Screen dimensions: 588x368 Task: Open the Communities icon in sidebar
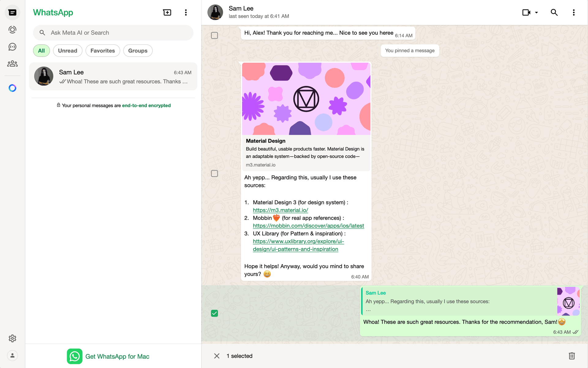[x=12, y=63]
